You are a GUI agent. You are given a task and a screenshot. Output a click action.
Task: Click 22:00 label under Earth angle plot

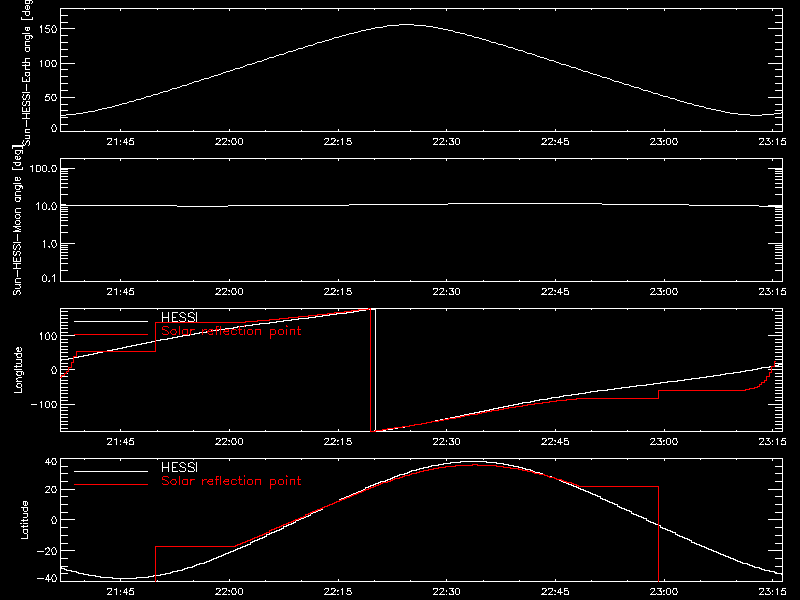pyautogui.click(x=229, y=142)
